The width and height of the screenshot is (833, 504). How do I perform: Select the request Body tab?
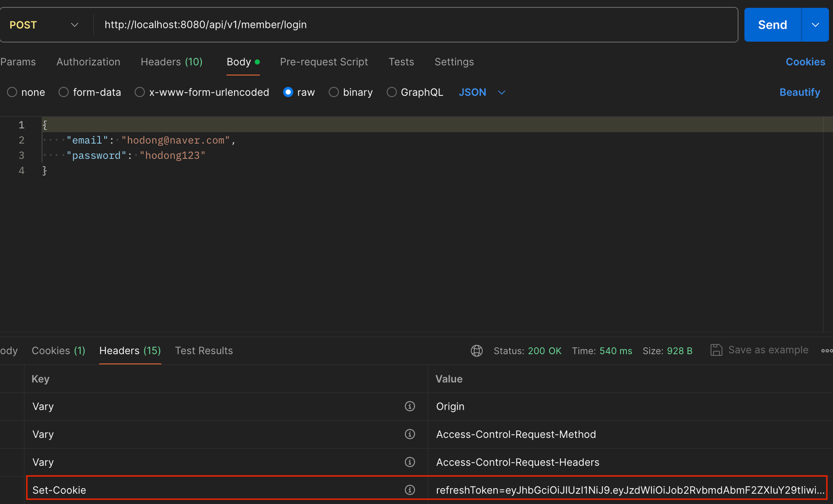[243, 62]
